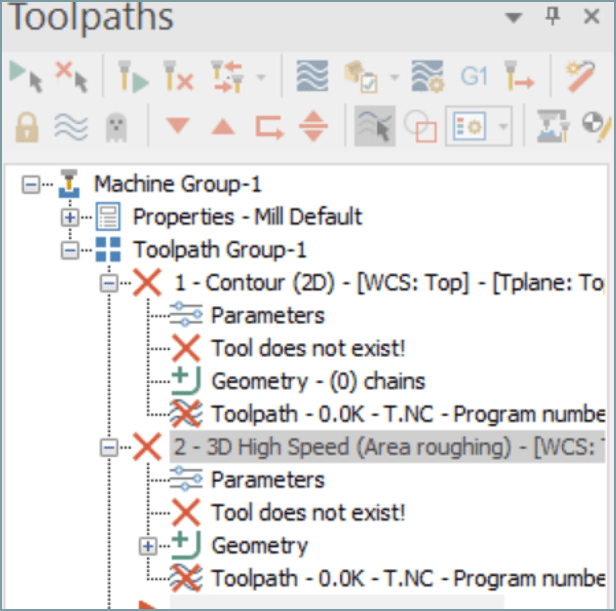Expand the Properties - Mill Default node
This screenshot has width=616, height=611.
click(70, 216)
